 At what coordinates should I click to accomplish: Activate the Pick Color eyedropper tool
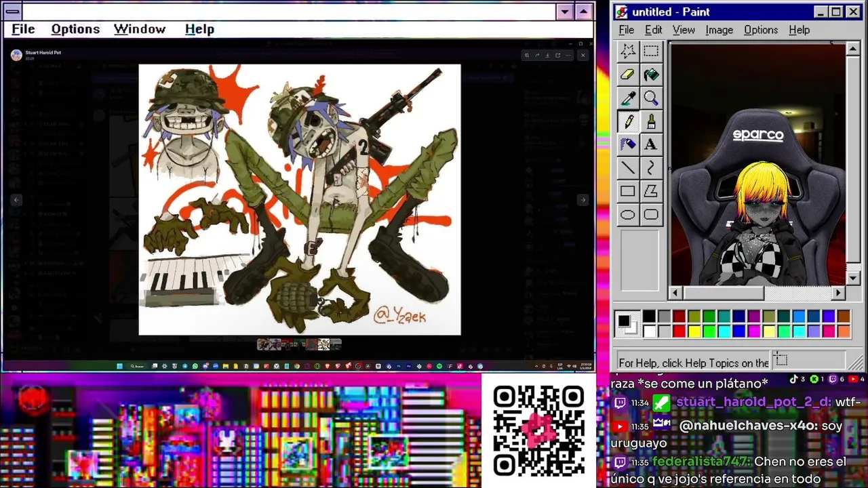click(x=628, y=98)
